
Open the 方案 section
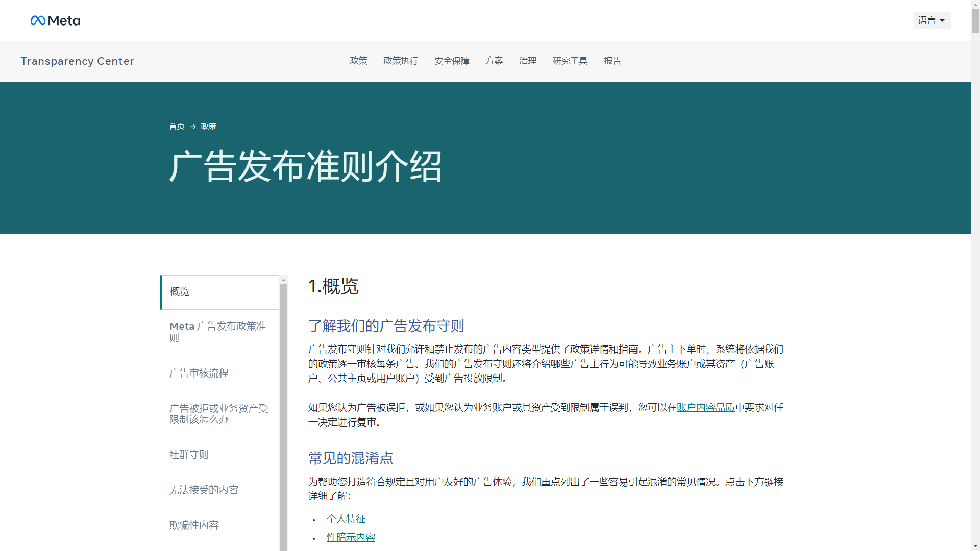[494, 61]
